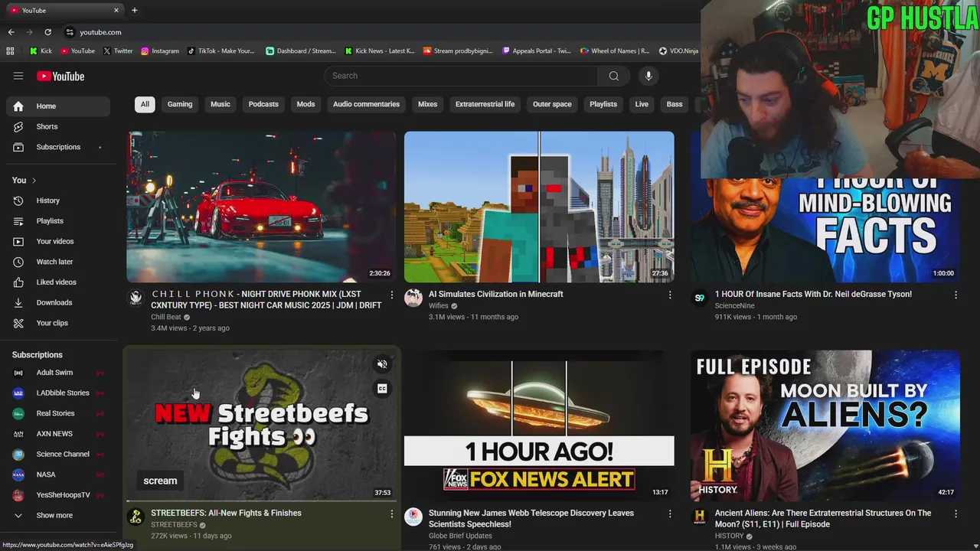
Task: Open Watch later in the sidebar
Action: pos(58,262)
